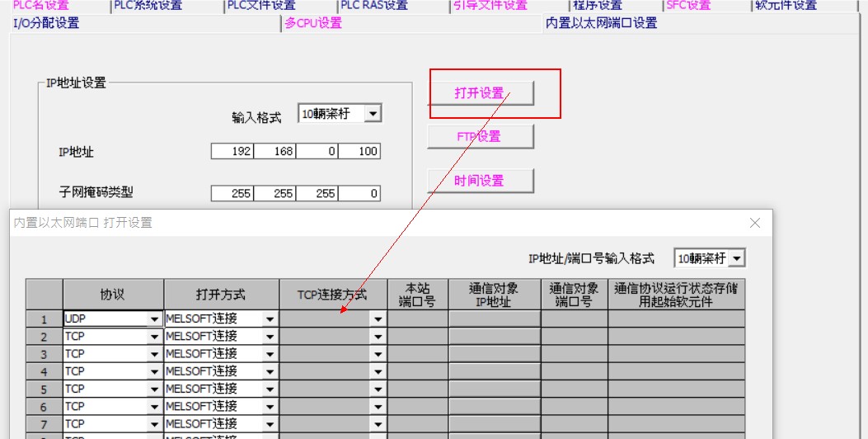Viewport: 868px width, 439px height.
Task: Expand the row 1 UDP protocol dropdown
Action: (x=154, y=319)
